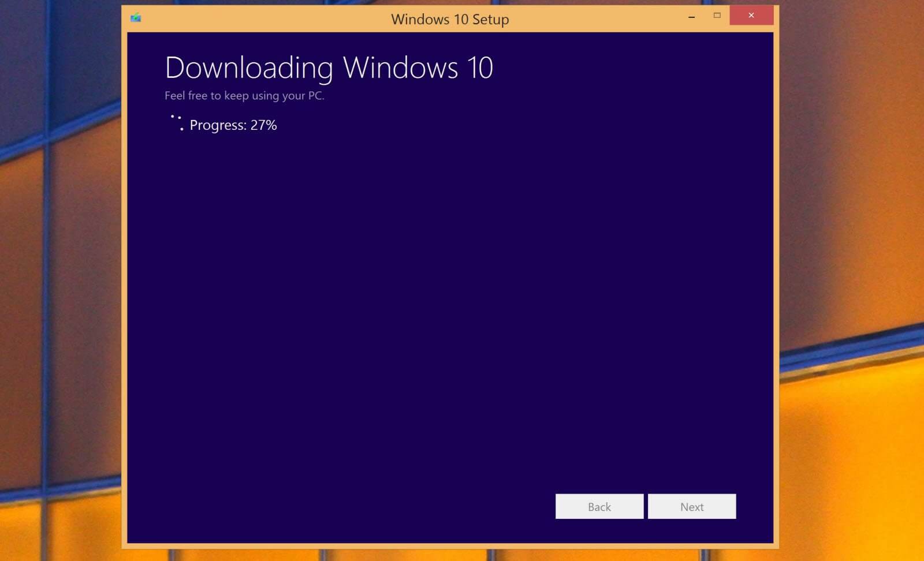Click the Back button
Screen dimensions: 924x561
coord(599,506)
